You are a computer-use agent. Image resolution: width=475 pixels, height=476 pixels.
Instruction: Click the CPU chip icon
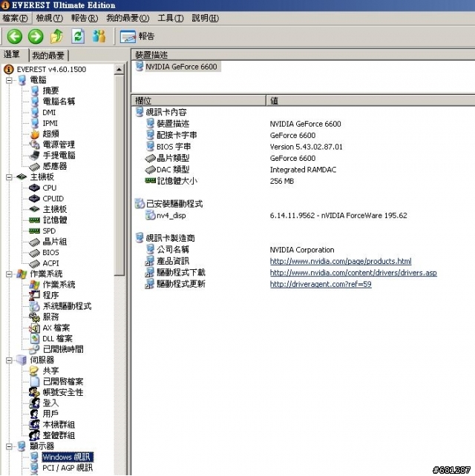tap(34, 188)
